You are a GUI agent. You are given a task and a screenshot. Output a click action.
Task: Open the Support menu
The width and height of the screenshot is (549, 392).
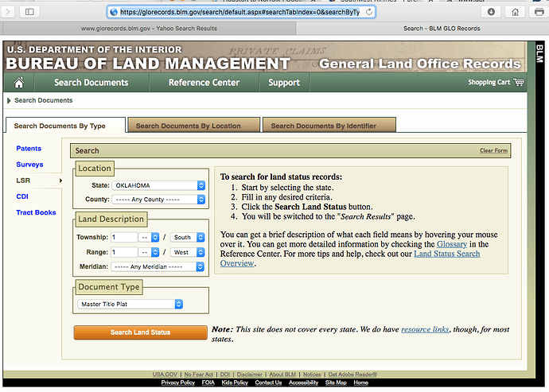284,83
